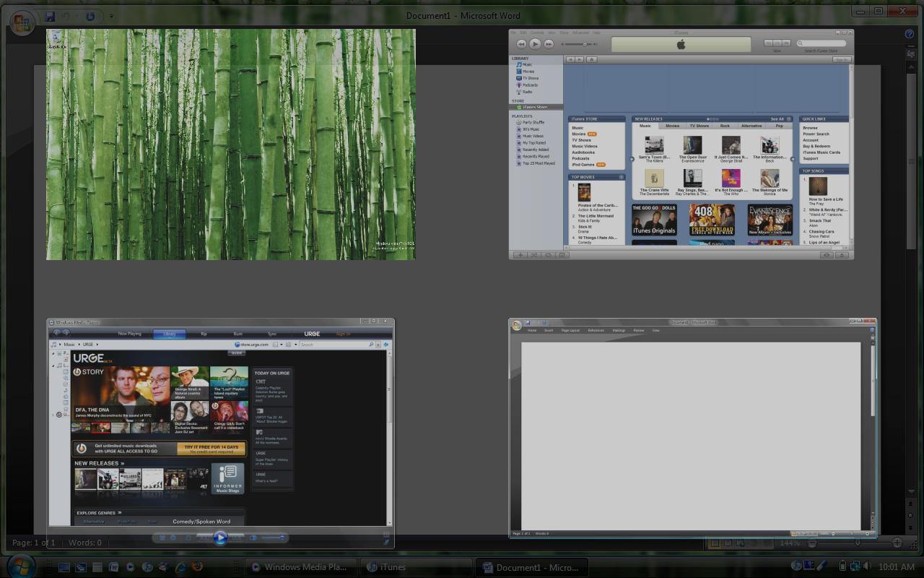Adjust the Word zoom slider
The image size is (924, 578).
point(858,543)
